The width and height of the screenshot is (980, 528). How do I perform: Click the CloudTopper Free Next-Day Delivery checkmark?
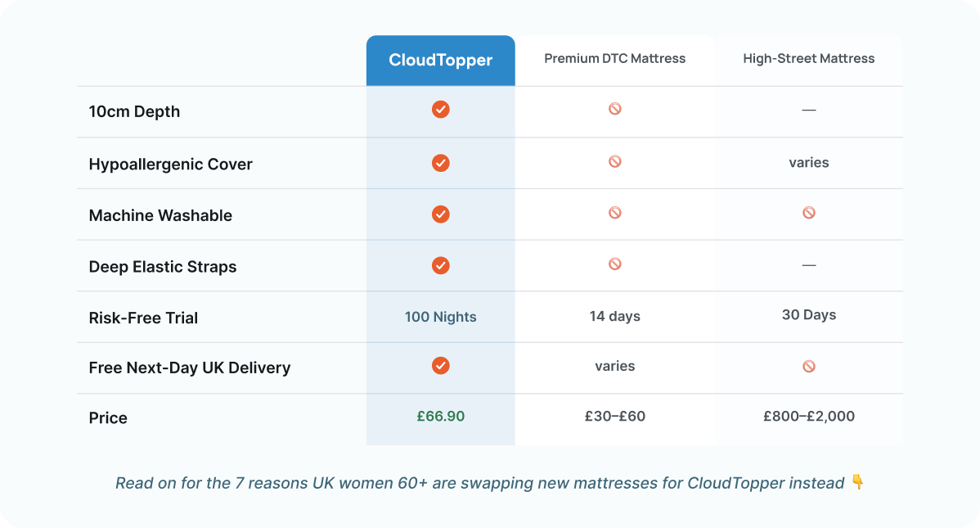click(441, 365)
